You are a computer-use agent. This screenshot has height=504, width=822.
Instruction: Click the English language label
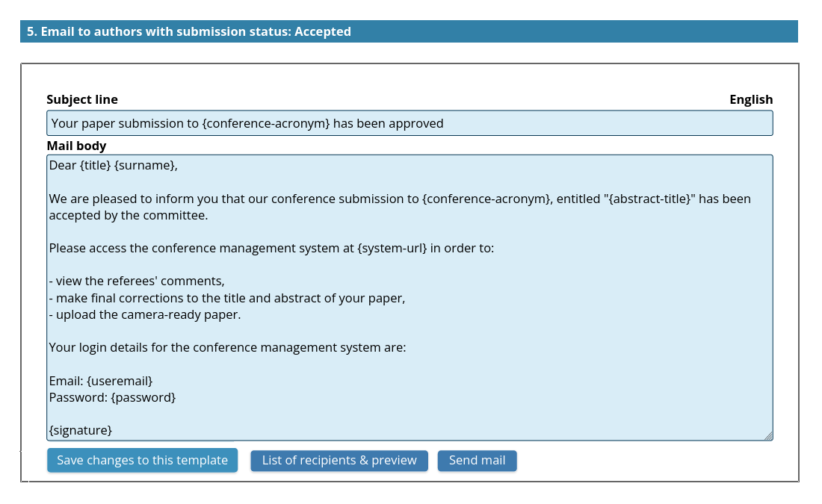click(751, 99)
